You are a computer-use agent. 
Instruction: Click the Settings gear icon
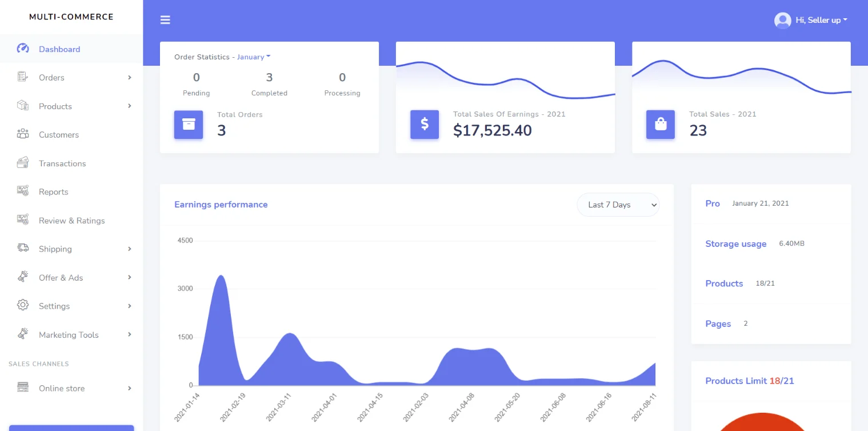pos(23,305)
